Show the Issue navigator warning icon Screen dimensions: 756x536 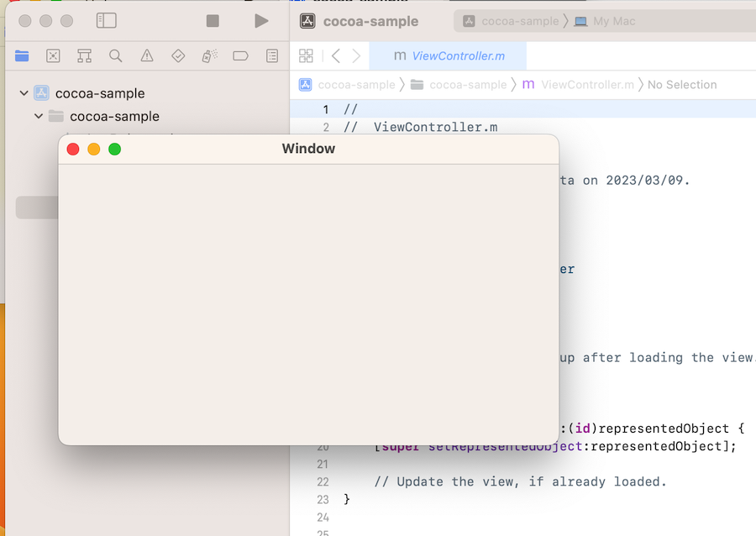(147, 55)
